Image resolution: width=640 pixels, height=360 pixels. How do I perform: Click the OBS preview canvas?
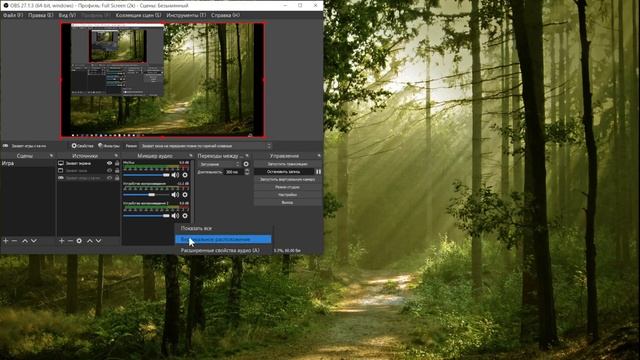pyautogui.click(x=163, y=80)
